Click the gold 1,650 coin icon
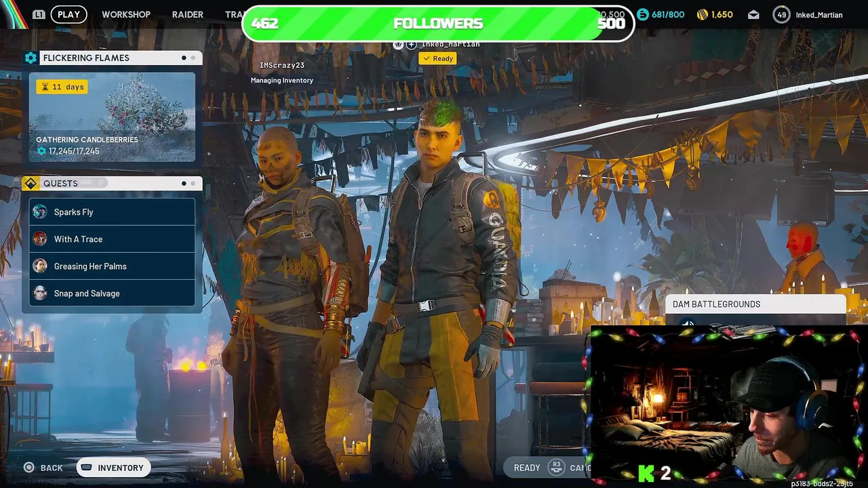The height and width of the screenshot is (488, 868). (x=703, y=14)
